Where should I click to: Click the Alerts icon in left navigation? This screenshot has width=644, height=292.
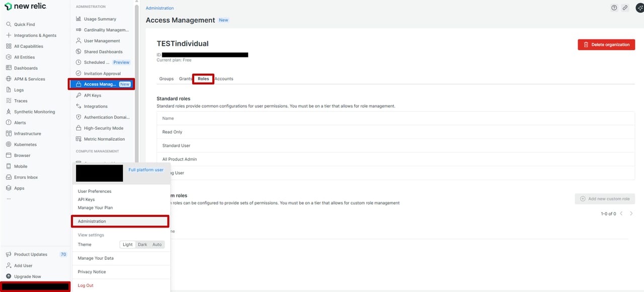coord(9,122)
